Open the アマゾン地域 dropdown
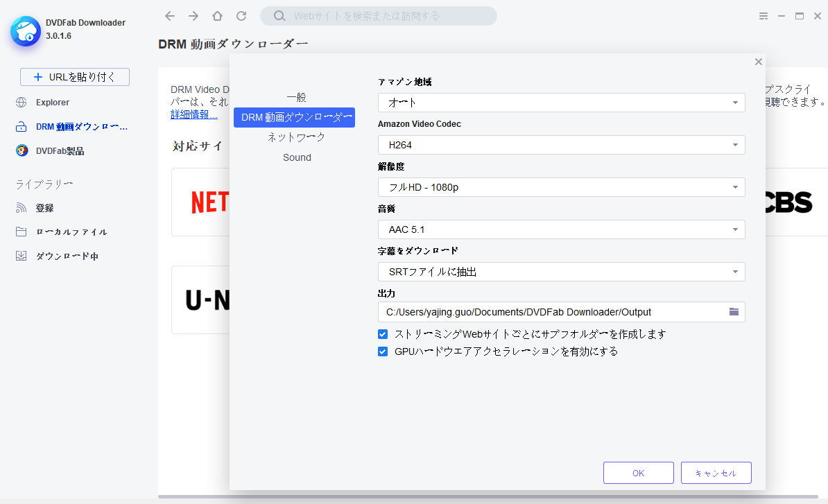The image size is (828, 504). pos(561,103)
